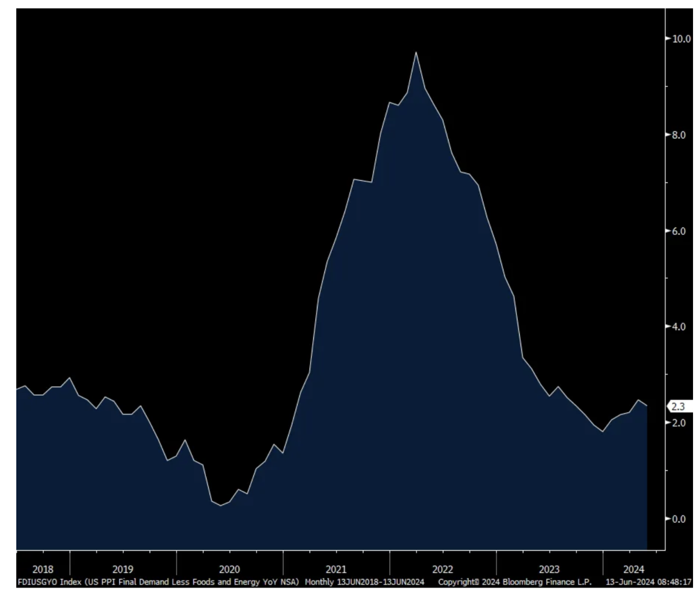The image size is (700, 598).
Task: Select the 2021 year label on the timeline
Action: (x=336, y=569)
